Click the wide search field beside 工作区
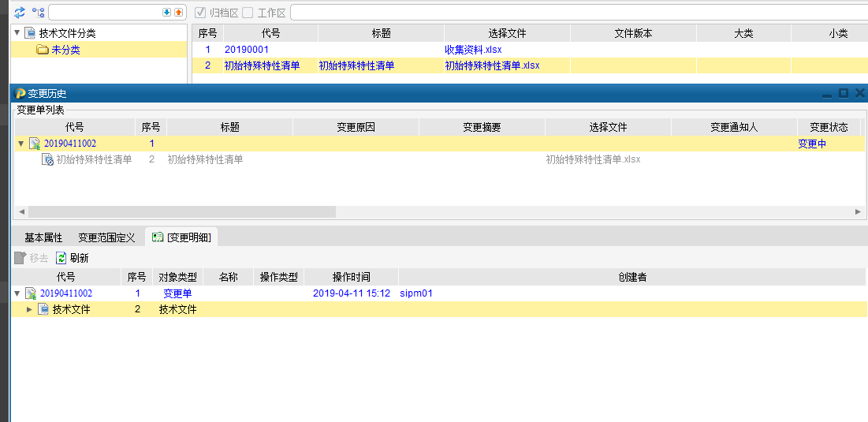868x422 pixels. 579,12
